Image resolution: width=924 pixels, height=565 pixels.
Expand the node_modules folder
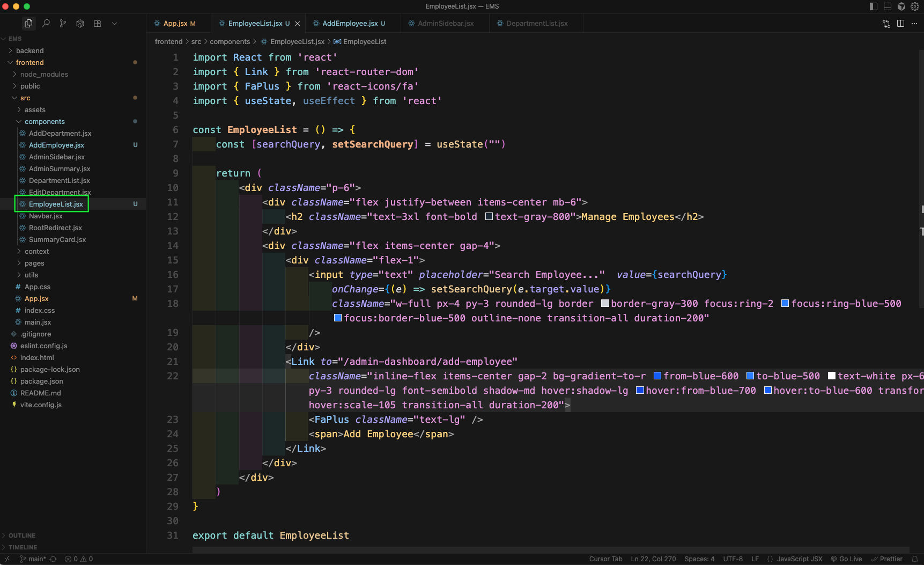click(73, 74)
